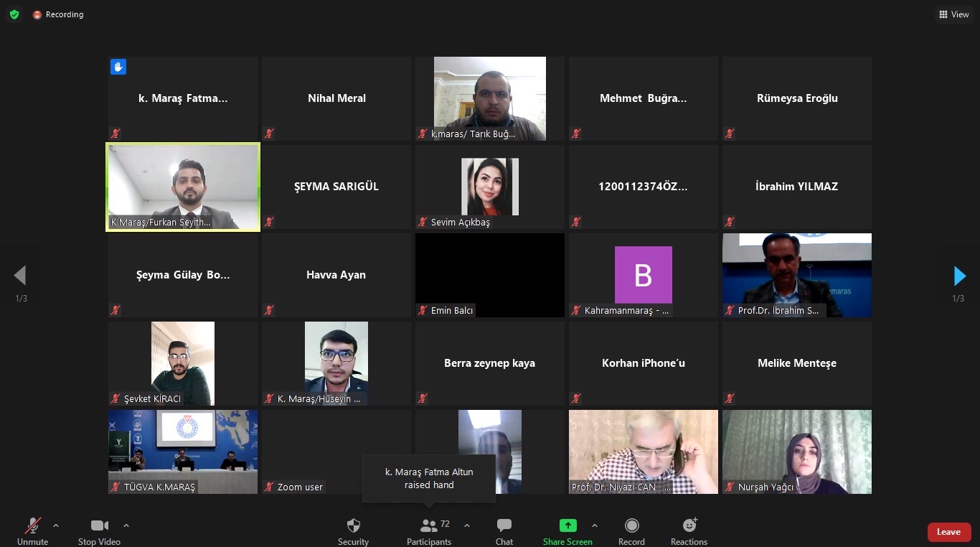
Task: Go to previous page of participants
Action: (20, 276)
